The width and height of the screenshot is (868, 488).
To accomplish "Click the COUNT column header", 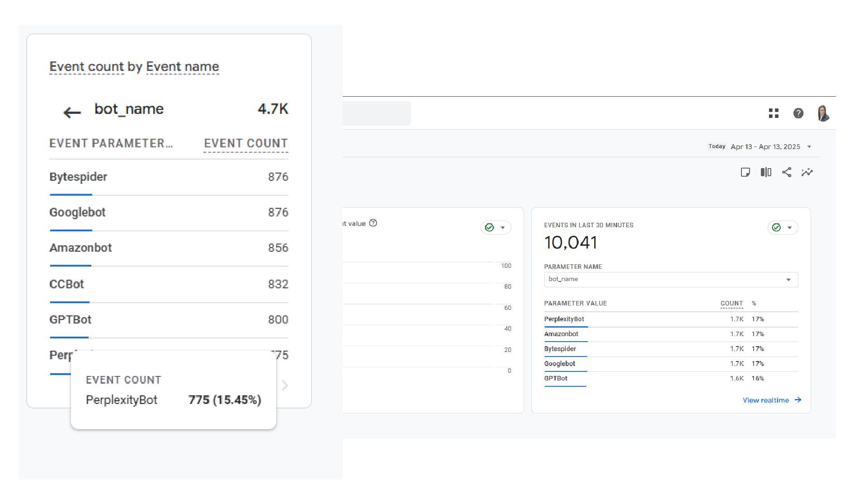I will point(731,304).
